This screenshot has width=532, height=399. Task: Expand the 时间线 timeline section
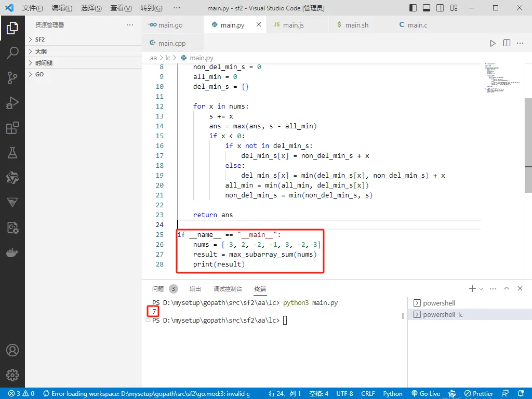(84, 63)
